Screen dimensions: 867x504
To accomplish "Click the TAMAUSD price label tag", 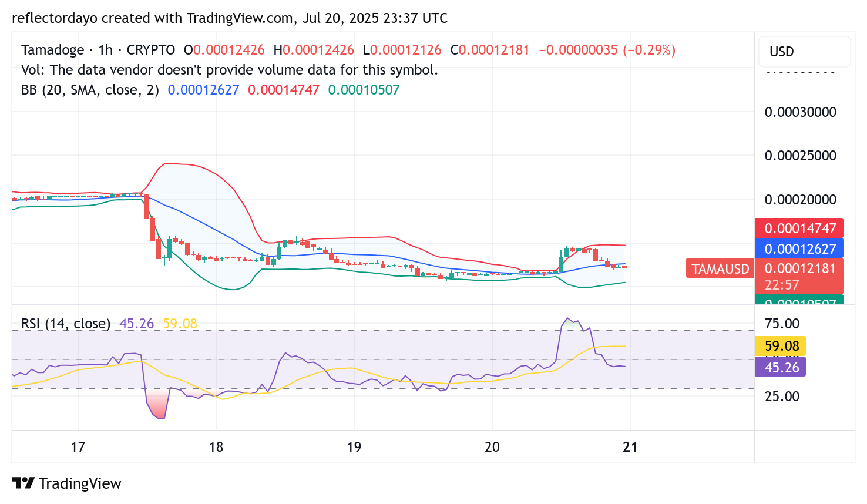I will [720, 269].
